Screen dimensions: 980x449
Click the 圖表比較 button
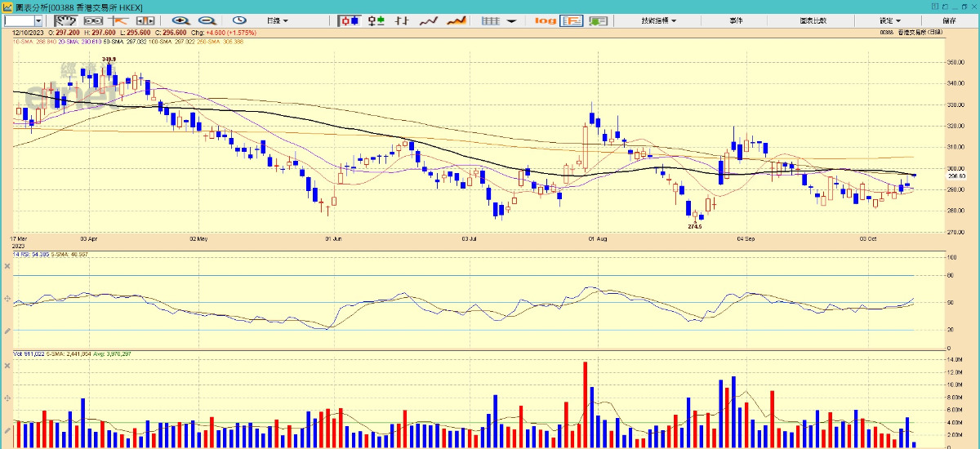[x=814, y=20]
